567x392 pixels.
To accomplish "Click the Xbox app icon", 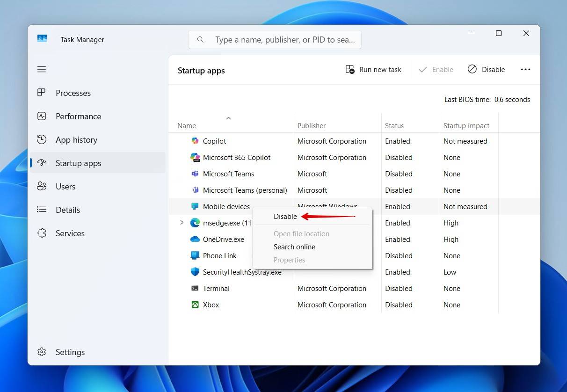I will (x=195, y=305).
